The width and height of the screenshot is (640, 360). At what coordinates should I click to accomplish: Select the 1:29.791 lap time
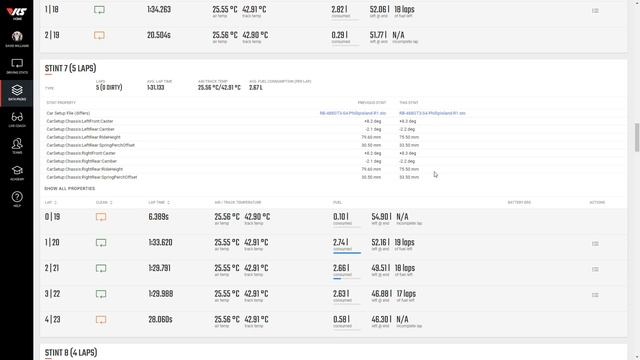coord(160,268)
